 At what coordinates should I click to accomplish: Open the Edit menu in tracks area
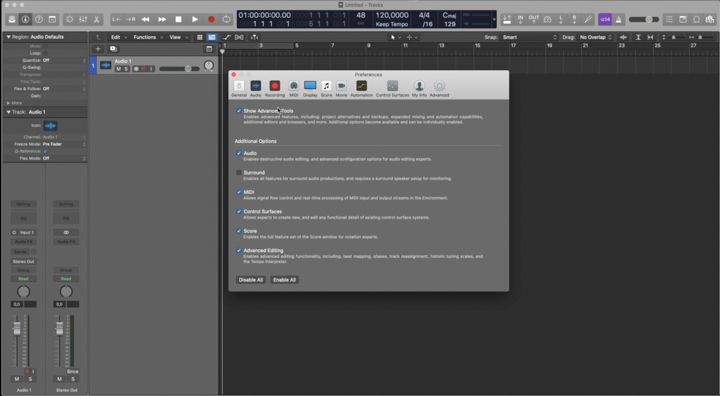click(118, 37)
